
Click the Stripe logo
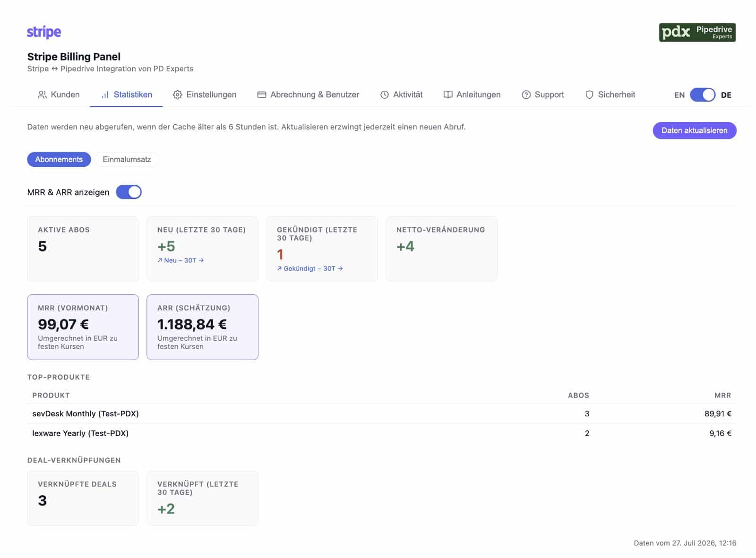click(44, 32)
